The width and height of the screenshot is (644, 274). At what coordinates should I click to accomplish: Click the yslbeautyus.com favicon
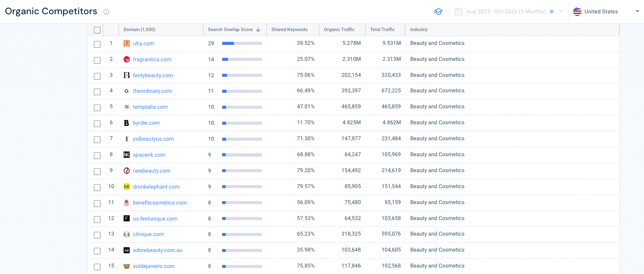[x=127, y=139]
